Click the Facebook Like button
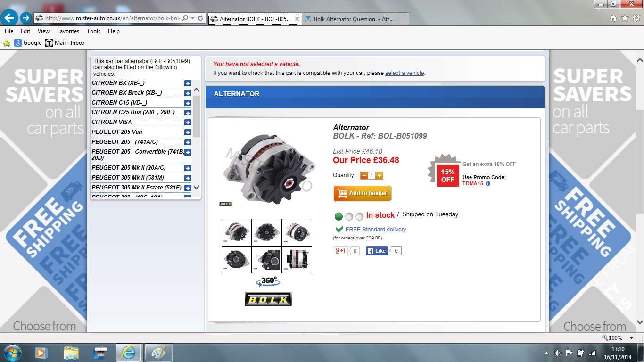The image size is (644, 362). tap(377, 251)
